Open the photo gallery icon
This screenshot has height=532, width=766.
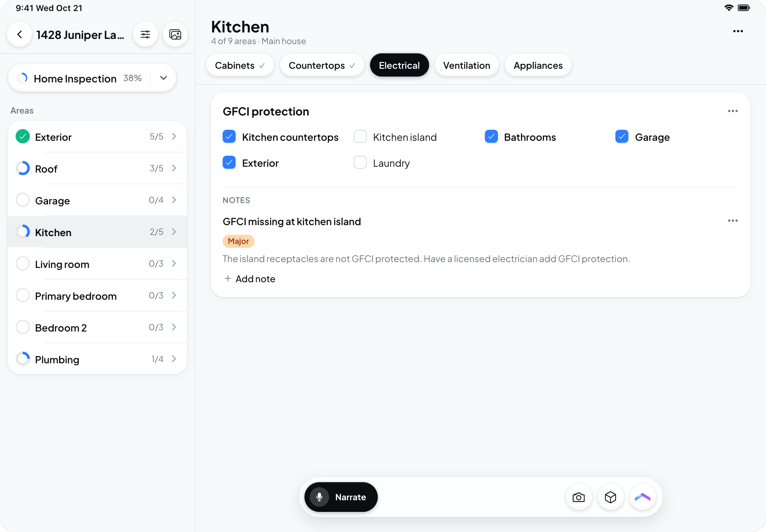click(x=175, y=34)
